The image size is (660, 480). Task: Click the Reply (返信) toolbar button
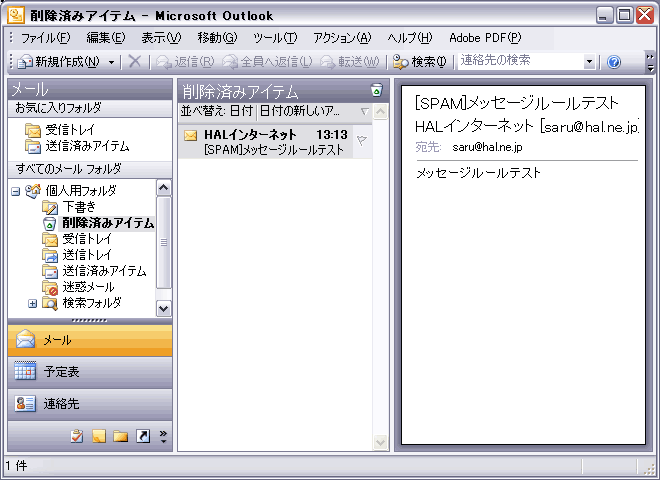185,62
